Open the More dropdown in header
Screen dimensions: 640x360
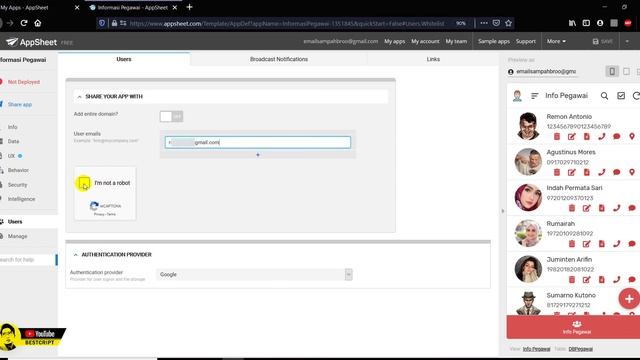(x=556, y=41)
